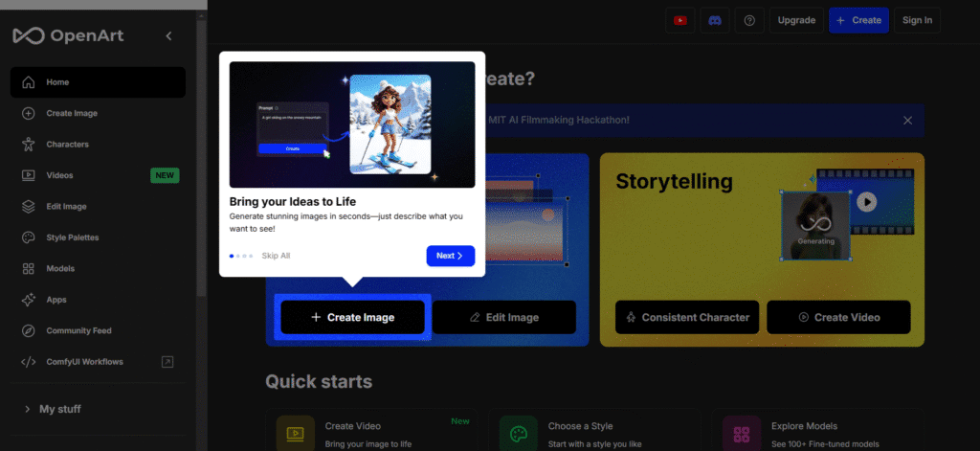Open the Create Video quick start card
This screenshot has width=980, height=451.
pyautogui.click(x=372, y=430)
